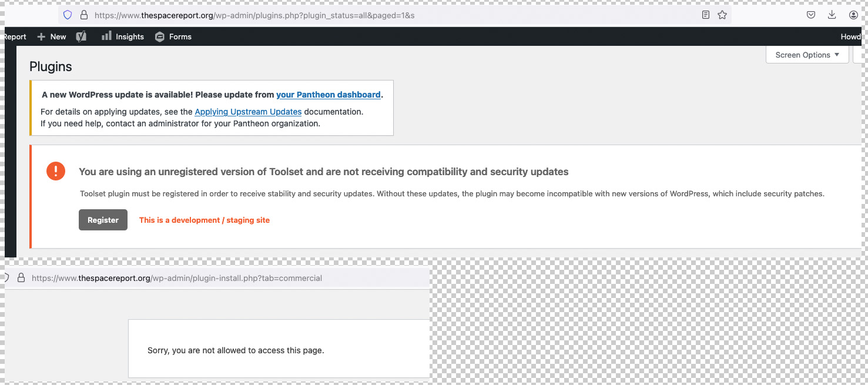Screen dimensions: 868x385
Task: Click the Insights bar-chart icon
Action: coord(106,36)
